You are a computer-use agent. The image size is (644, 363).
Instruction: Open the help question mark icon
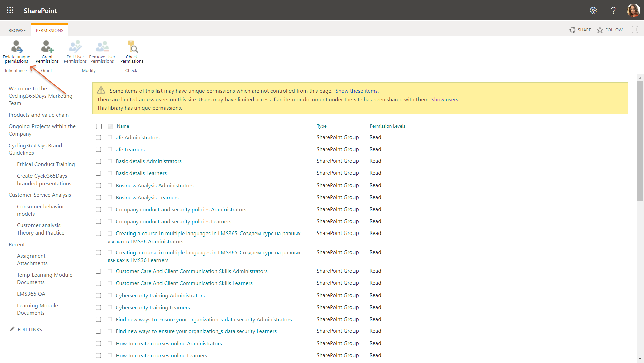tap(613, 10)
